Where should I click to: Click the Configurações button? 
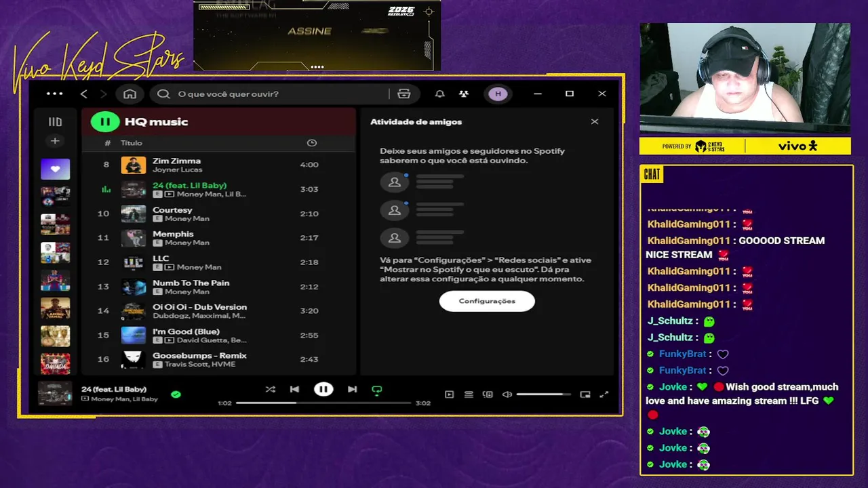[x=487, y=301]
